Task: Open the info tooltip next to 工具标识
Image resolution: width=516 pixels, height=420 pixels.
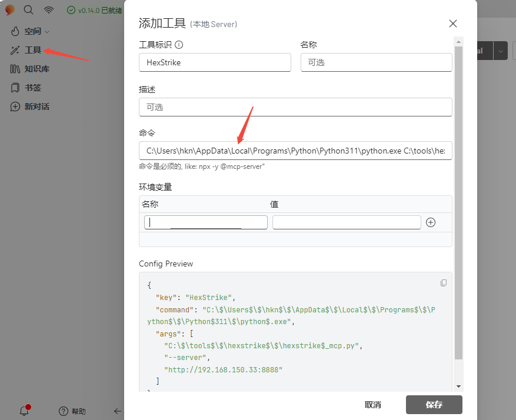Action: 179,44
